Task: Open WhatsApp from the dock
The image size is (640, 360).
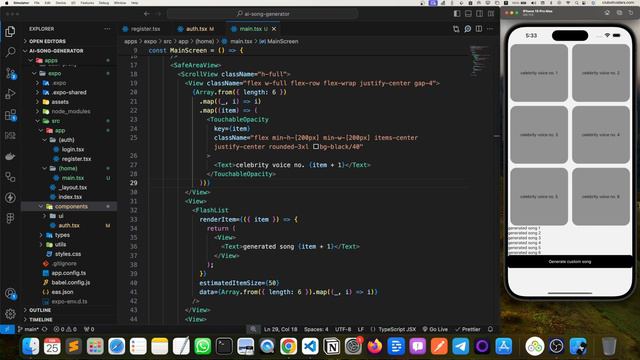Action: pyautogui.click(x=202, y=346)
